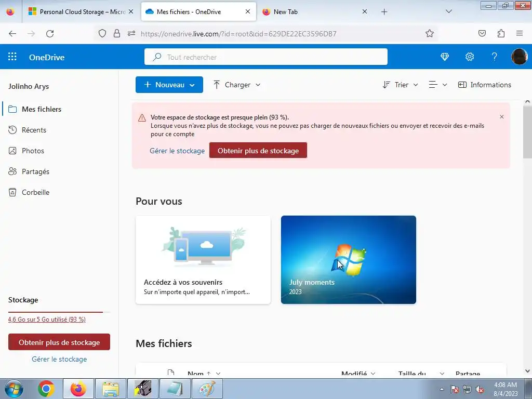This screenshot has width=532, height=399.
Task: Open the network icon in system tray
Action: (467, 389)
